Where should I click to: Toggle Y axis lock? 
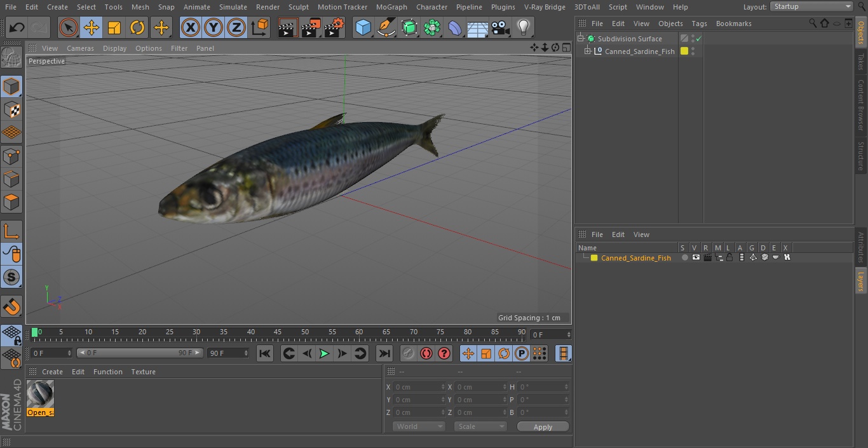pyautogui.click(x=214, y=27)
